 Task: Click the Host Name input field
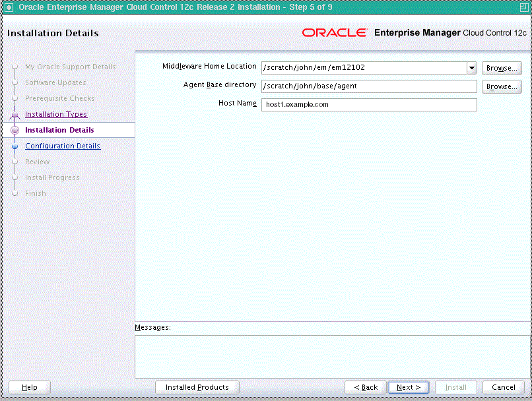pos(369,105)
